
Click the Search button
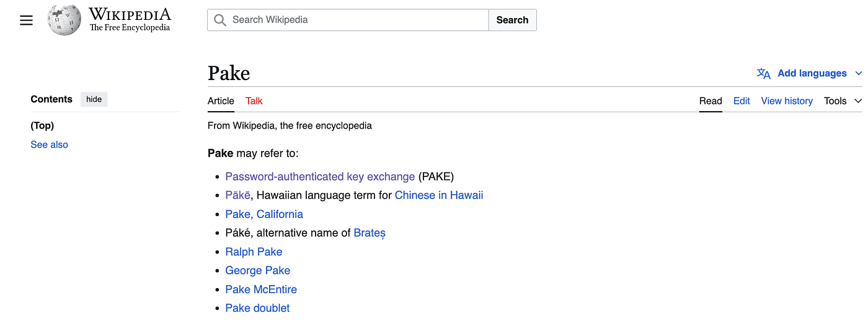512,20
